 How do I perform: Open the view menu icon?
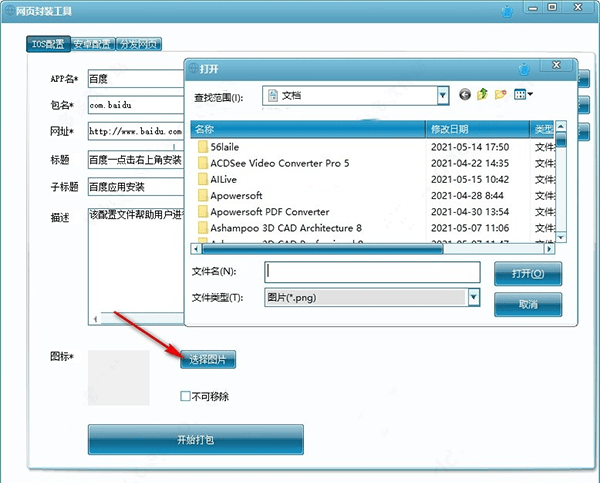point(523,94)
